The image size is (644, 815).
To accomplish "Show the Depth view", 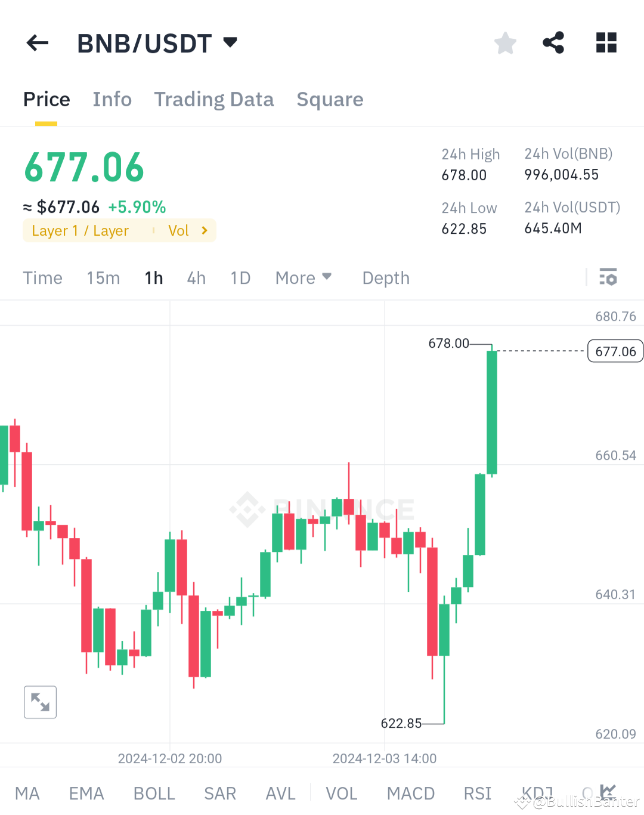I will [385, 277].
